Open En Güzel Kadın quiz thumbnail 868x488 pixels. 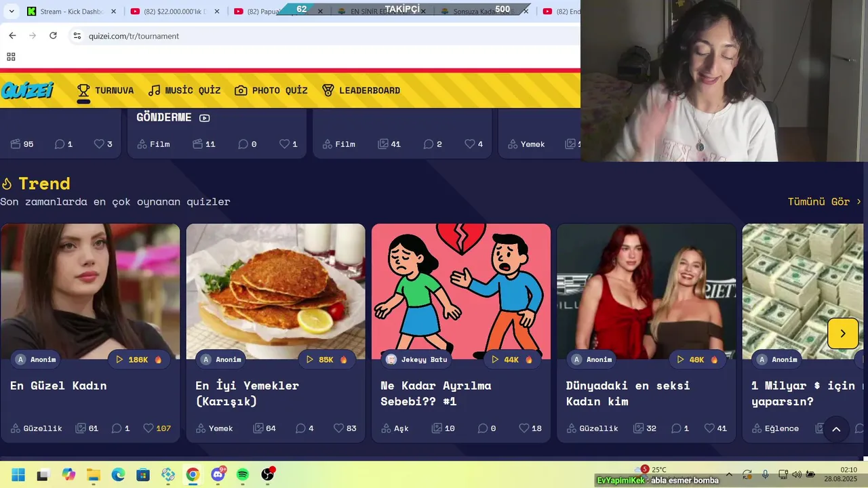click(x=90, y=291)
